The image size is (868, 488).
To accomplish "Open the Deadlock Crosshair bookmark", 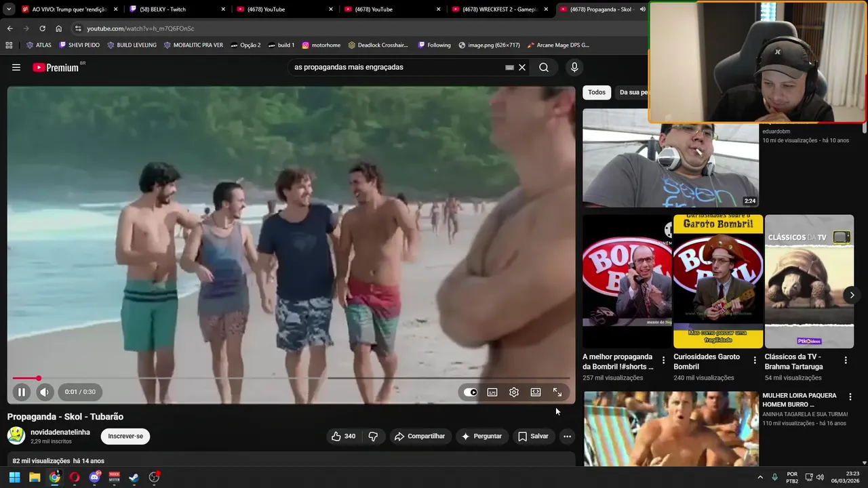I will tap(378, 45).
